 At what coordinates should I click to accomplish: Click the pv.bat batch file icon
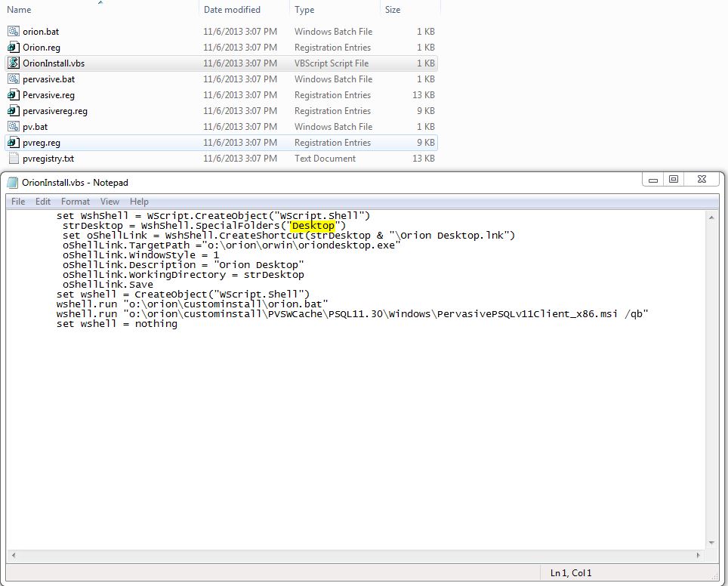[x=14, y=126]
